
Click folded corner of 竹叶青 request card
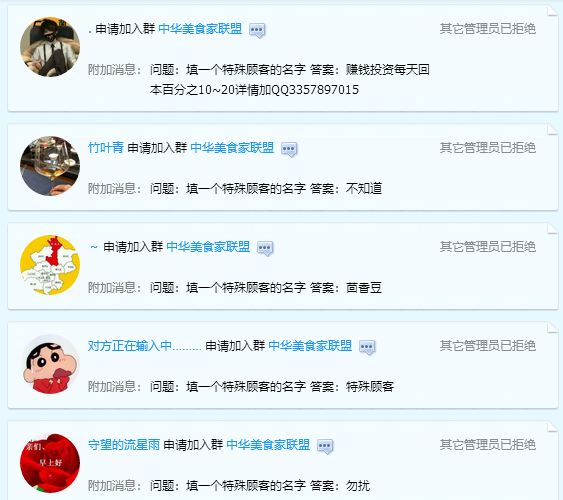tap(553, 130)
